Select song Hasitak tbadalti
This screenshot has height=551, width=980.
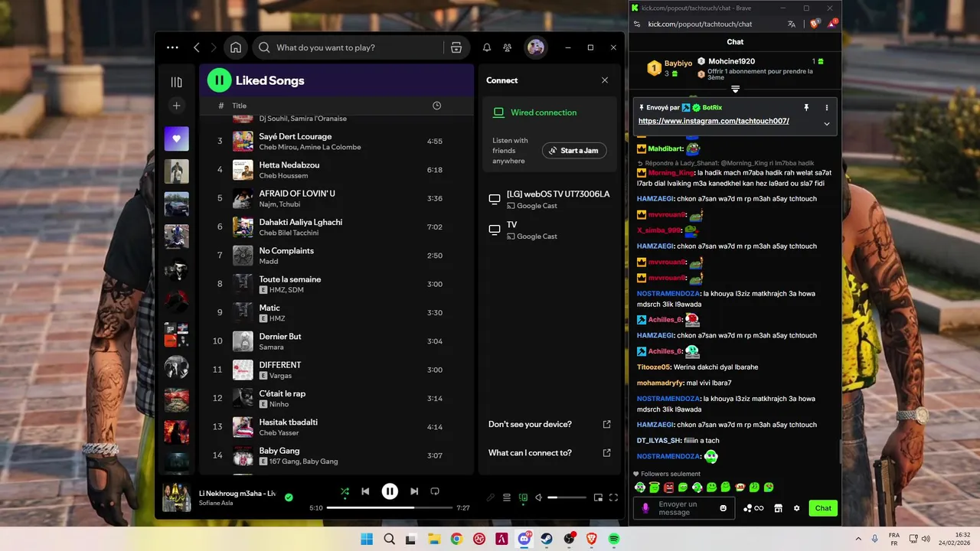[337, 427]
